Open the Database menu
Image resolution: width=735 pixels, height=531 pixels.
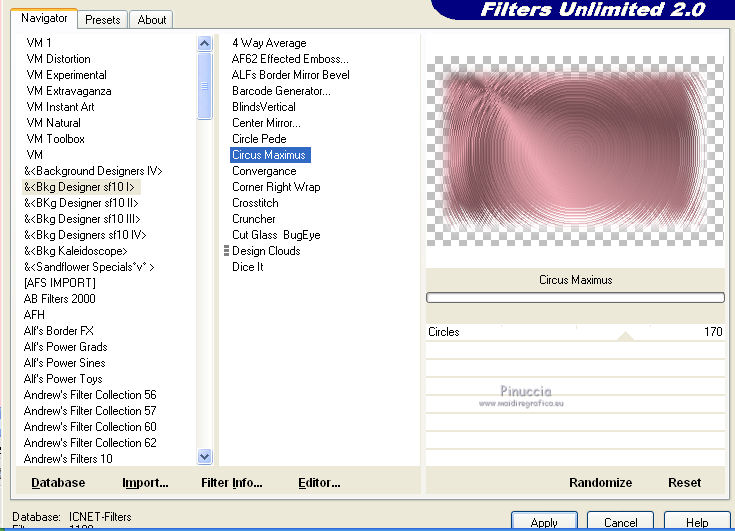click(58, 482)
